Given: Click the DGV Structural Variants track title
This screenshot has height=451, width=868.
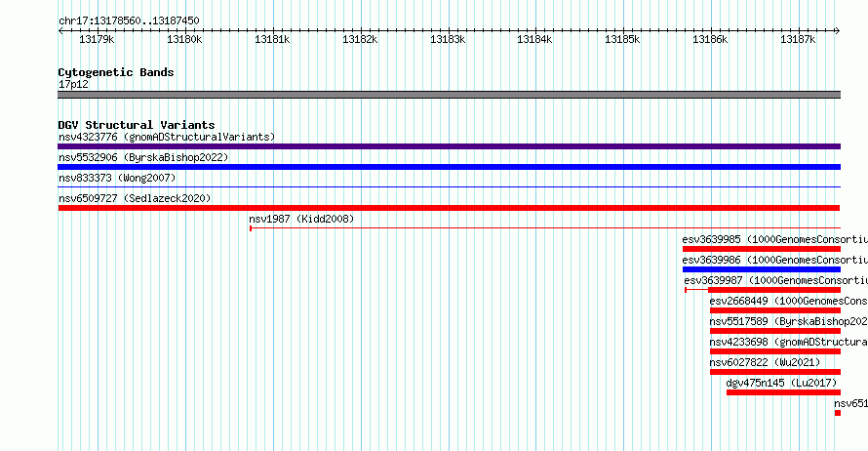Looking at the screenshot, I should 137,125.
